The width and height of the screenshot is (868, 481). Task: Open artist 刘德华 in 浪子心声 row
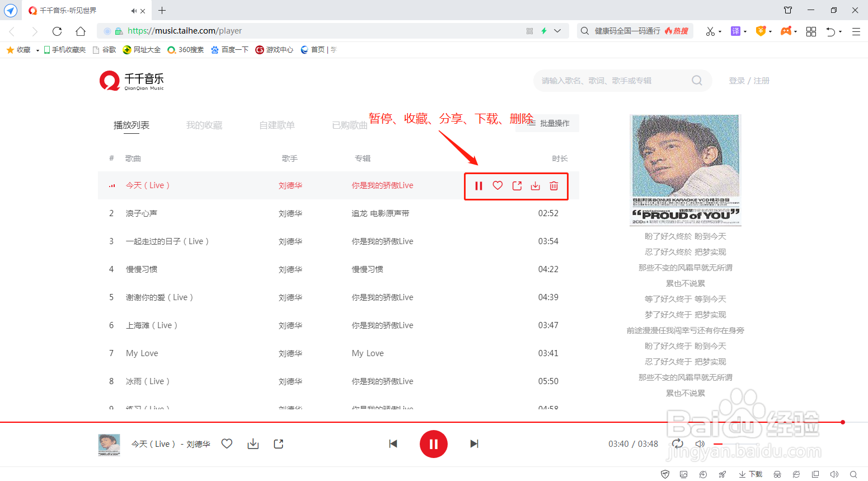click(x=290, y=213)
